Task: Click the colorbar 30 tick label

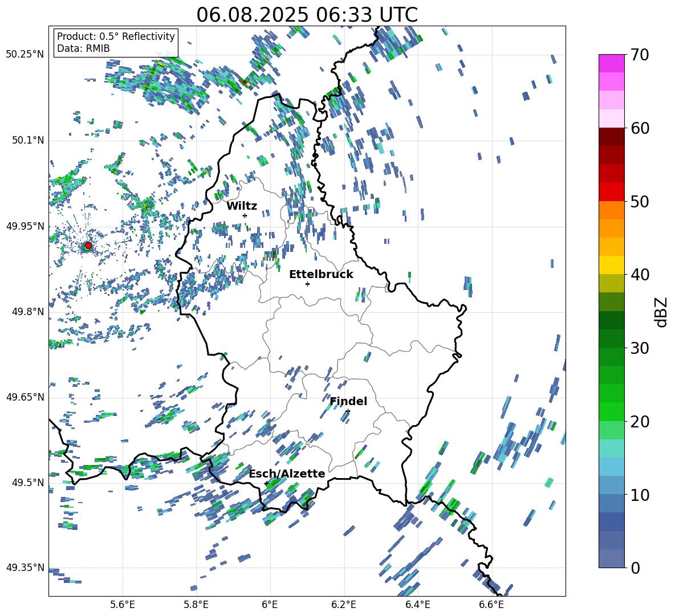Action: pos(640,348)
